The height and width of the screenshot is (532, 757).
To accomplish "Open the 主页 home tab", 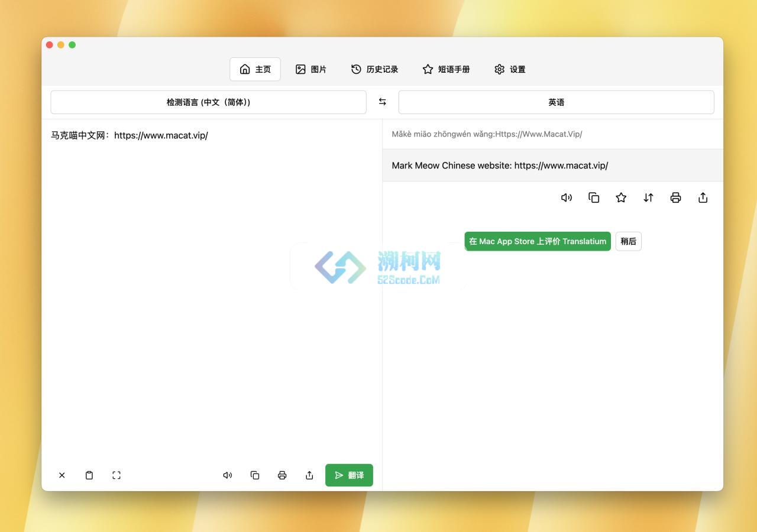I will click(255, 69).
